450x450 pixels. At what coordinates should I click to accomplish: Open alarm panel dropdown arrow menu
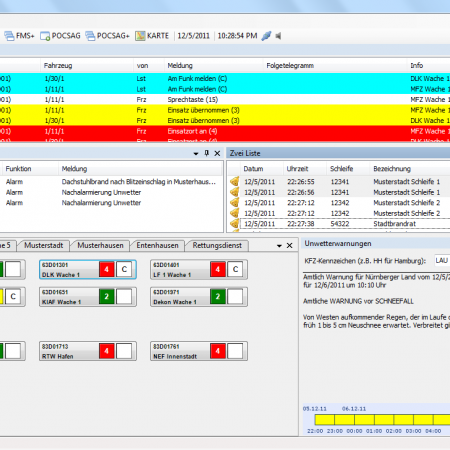coord(196,153)
